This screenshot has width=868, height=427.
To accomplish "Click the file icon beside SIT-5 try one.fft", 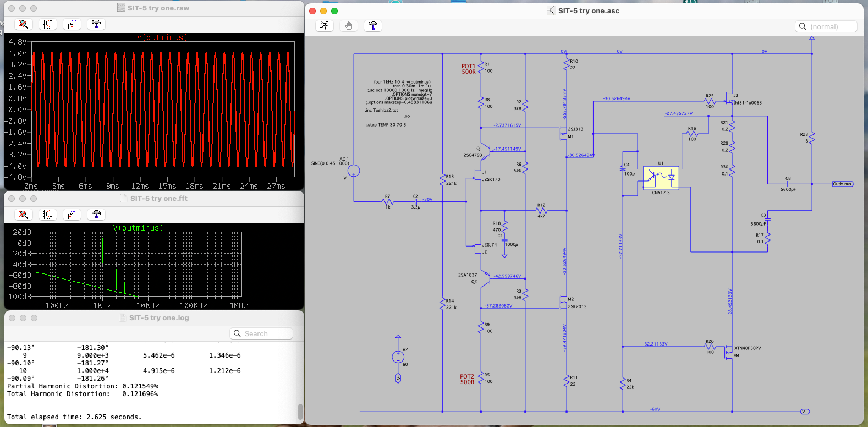I will [124, 199].
